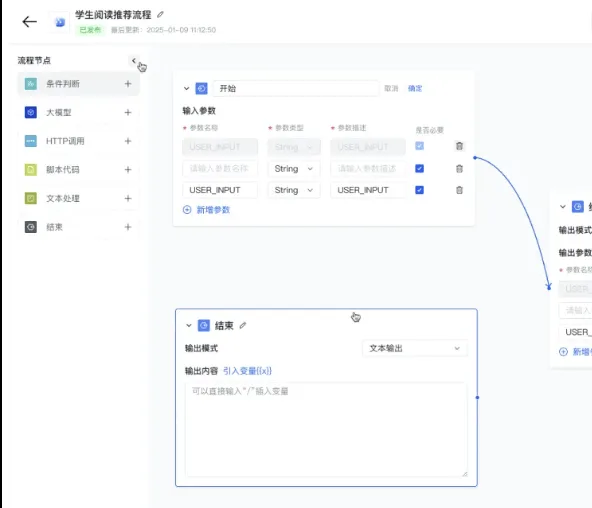Delete the last USER_INPUT parameter row

tap(459, 190)
